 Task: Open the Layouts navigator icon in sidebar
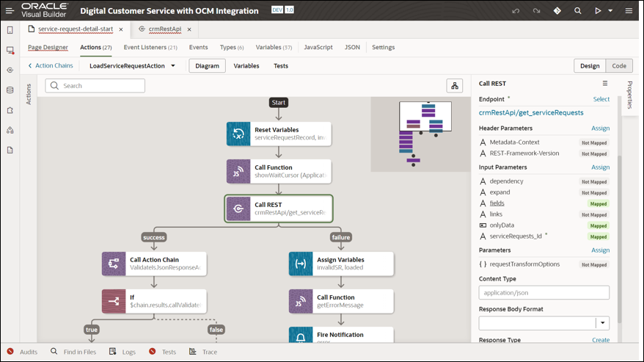(x=10, y=110)
